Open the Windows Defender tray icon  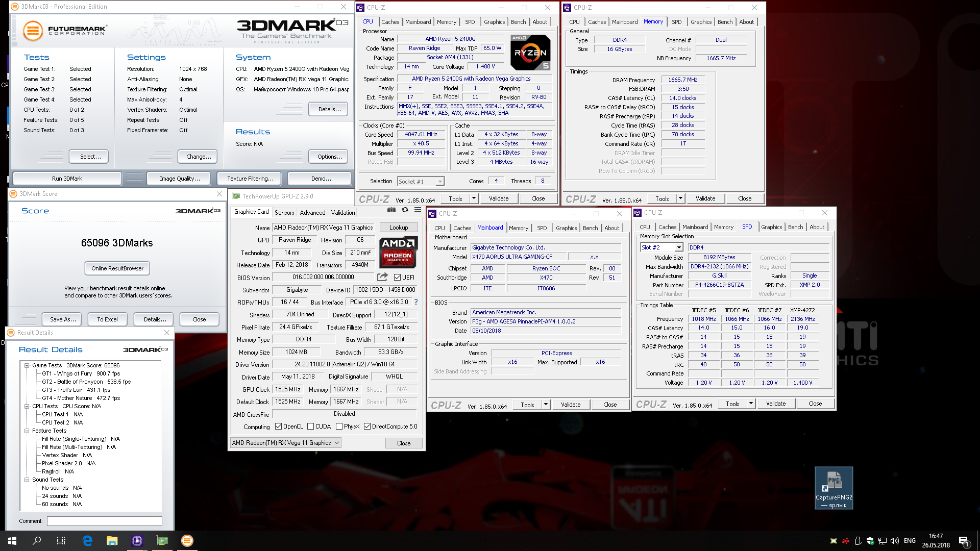(x=870, y=541)
